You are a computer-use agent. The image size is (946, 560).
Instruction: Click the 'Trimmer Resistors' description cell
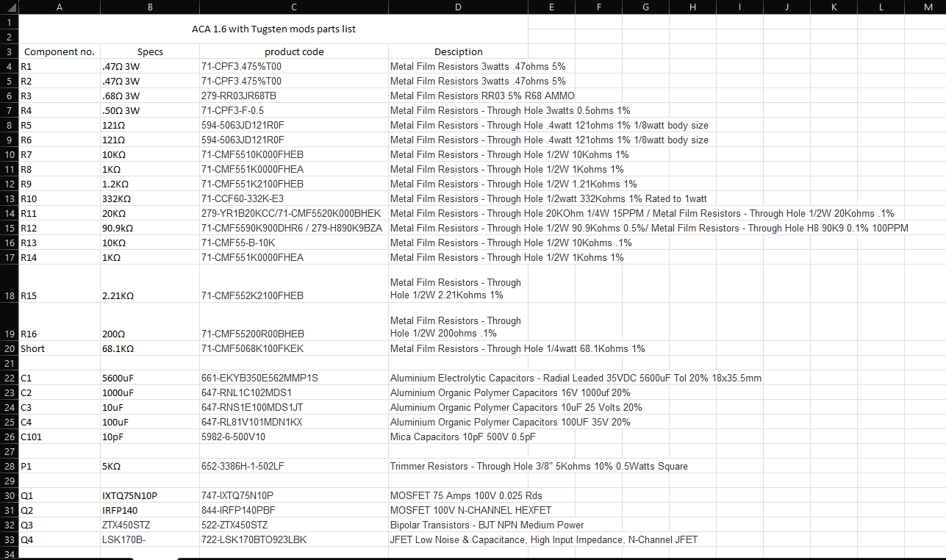pos(539,466)
